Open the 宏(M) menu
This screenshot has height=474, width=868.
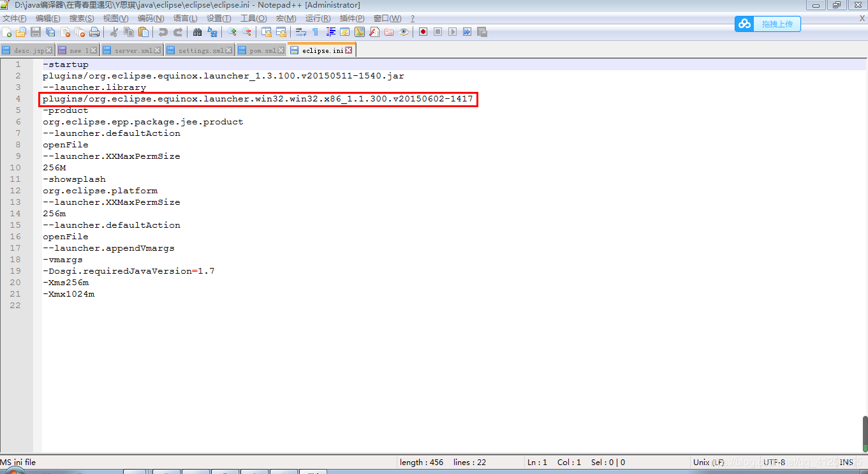[x=286, y=19]
